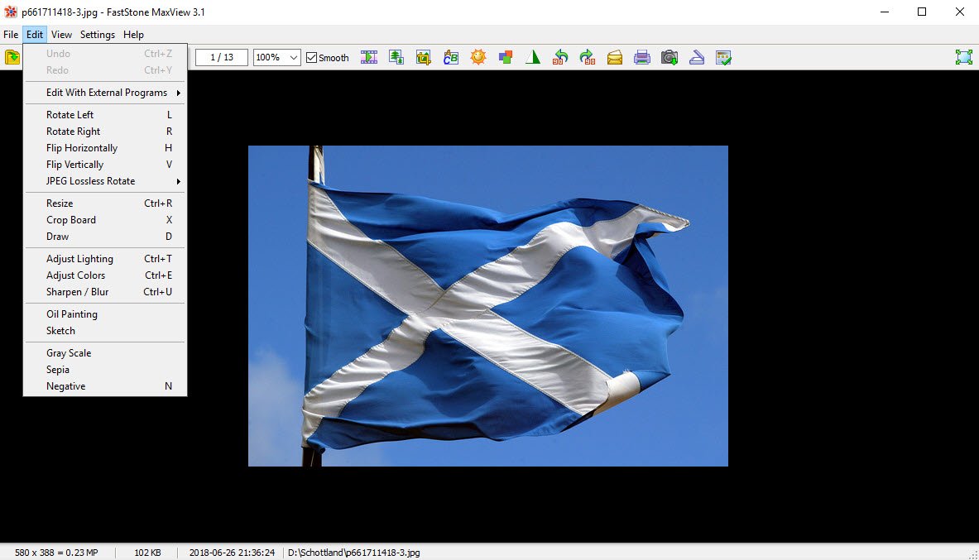
Task: Maximize the FastStone MaxView window
Action: [922, 12]
